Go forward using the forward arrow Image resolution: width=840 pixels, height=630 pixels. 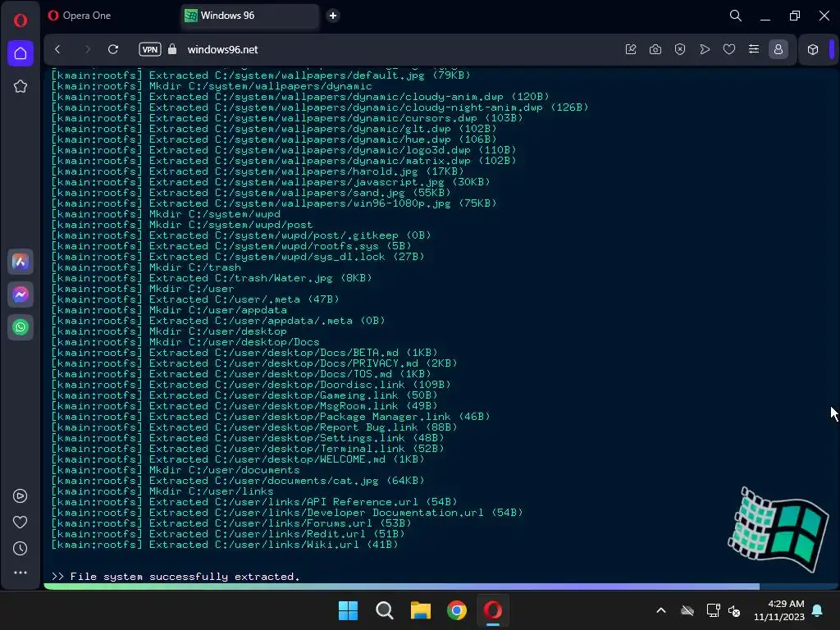[87, 49]
